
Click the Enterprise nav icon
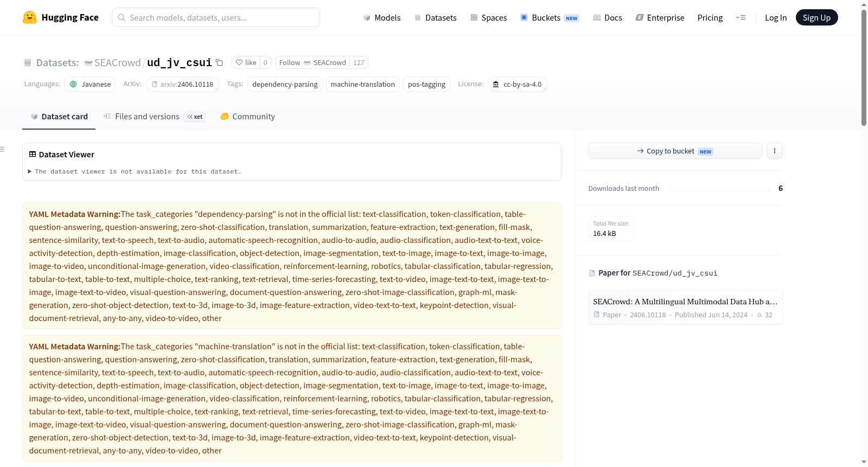click(640, 18)
